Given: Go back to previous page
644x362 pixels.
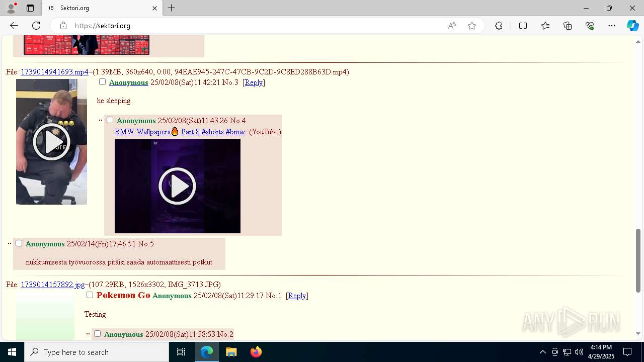Looking at the screenshot, I should [14, 26].
